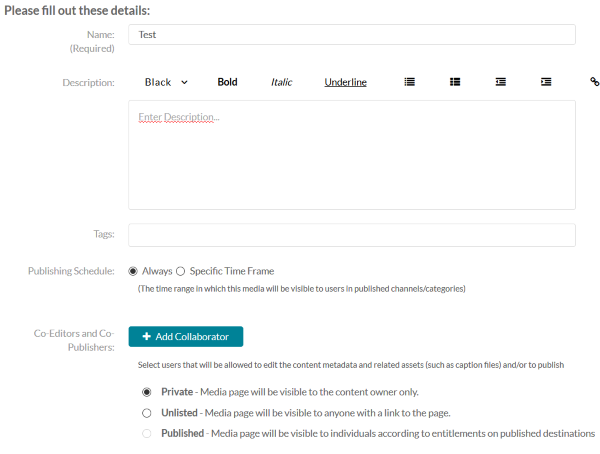Select the Always publishing schedule option
The width and height of the screenshot is (600, 454).
pos(133,271)
